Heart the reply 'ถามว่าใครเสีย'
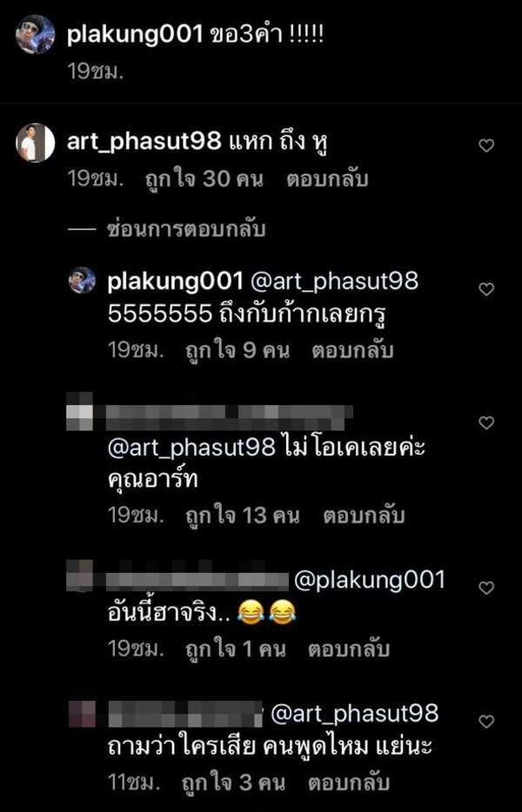Screen dimensions: 522x812 click(x=486, y=722)
